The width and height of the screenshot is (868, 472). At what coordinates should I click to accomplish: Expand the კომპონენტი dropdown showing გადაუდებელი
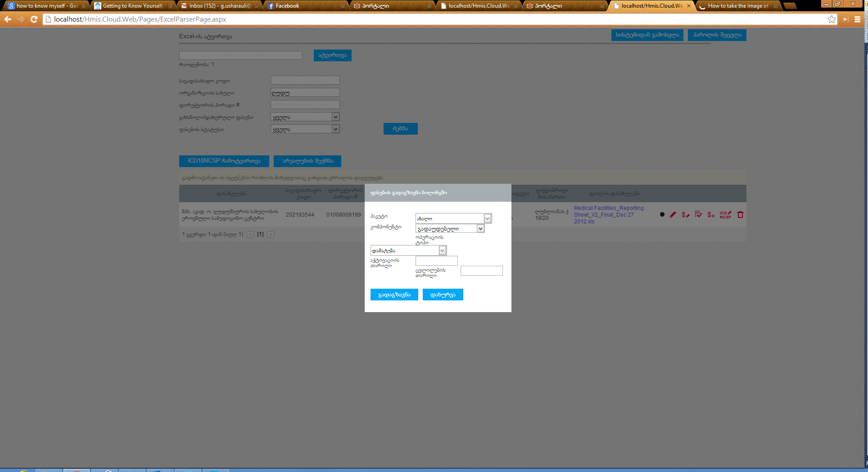tap(449, 229)
